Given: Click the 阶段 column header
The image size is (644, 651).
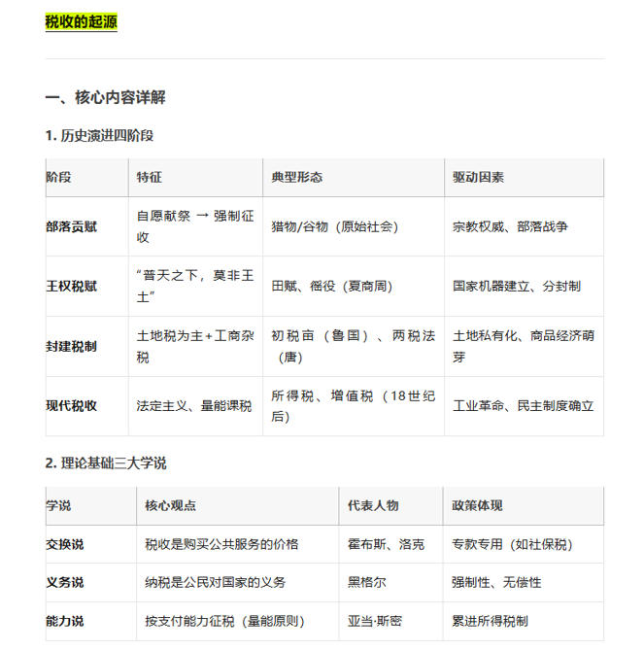Looking at the screenshot, I should (59, 178).
